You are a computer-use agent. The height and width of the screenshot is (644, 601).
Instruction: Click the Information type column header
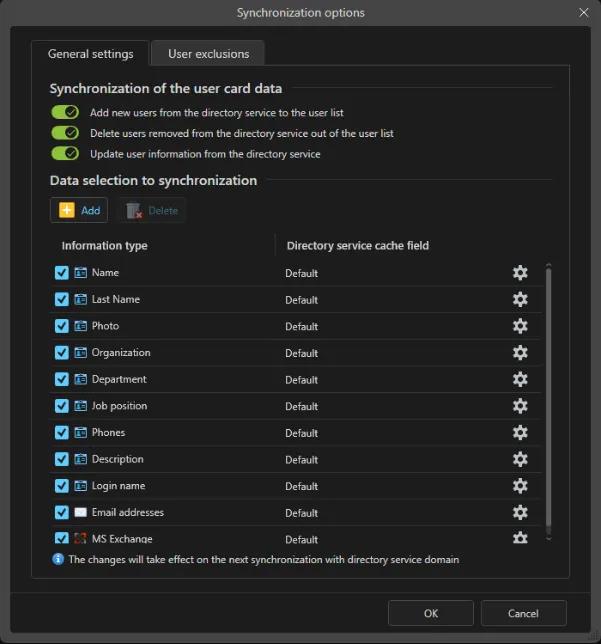(x=104, y=246)
